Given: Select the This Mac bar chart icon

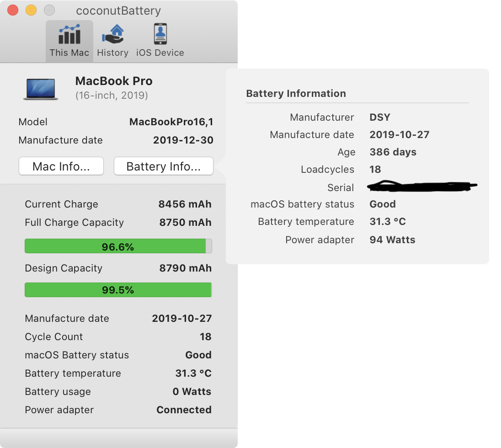Looking at the screenshot, I should 69,34.
